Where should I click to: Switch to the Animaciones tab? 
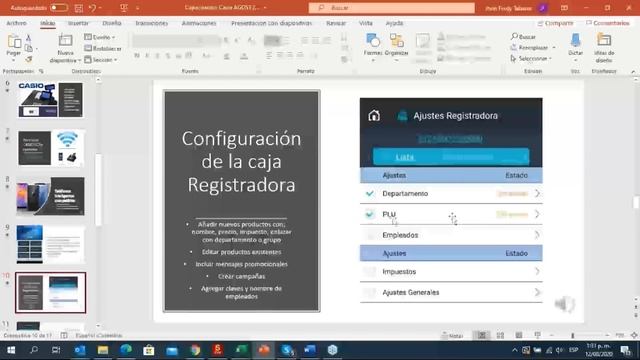(x=199, y=23)
